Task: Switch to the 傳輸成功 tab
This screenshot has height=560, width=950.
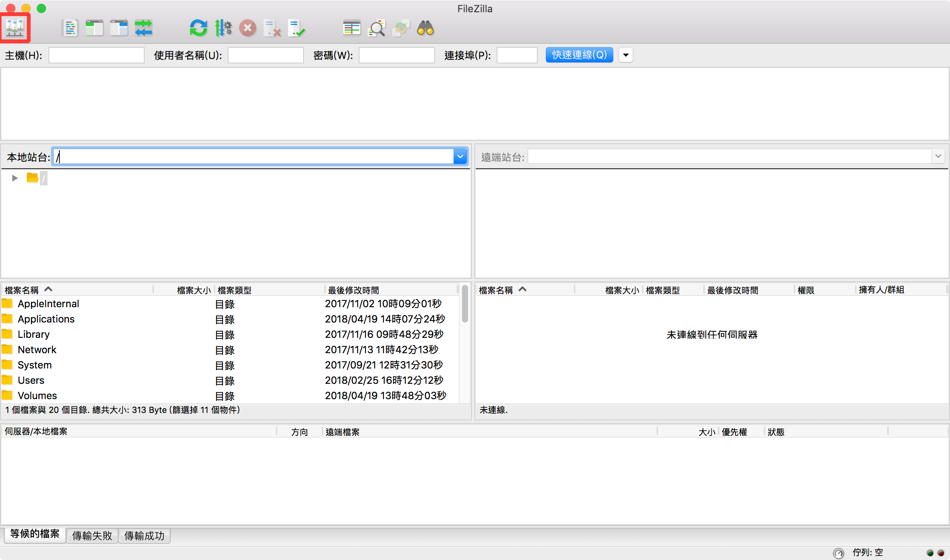Action: 144,535
